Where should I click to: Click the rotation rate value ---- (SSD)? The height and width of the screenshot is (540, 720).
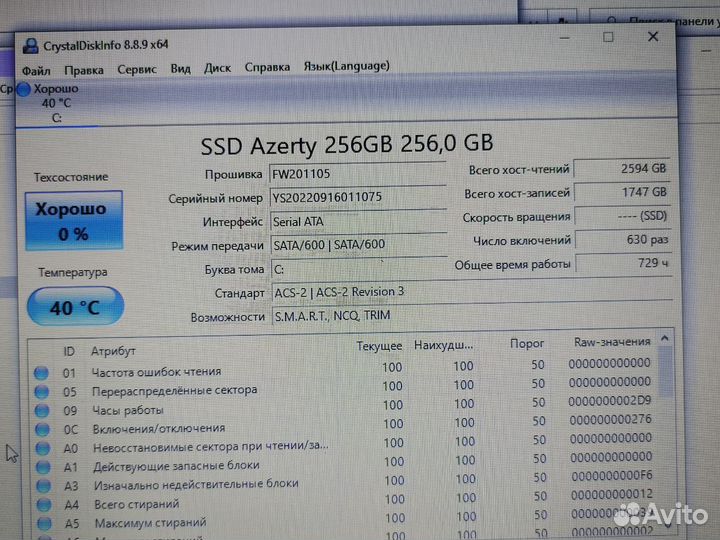tap(622, 216)
